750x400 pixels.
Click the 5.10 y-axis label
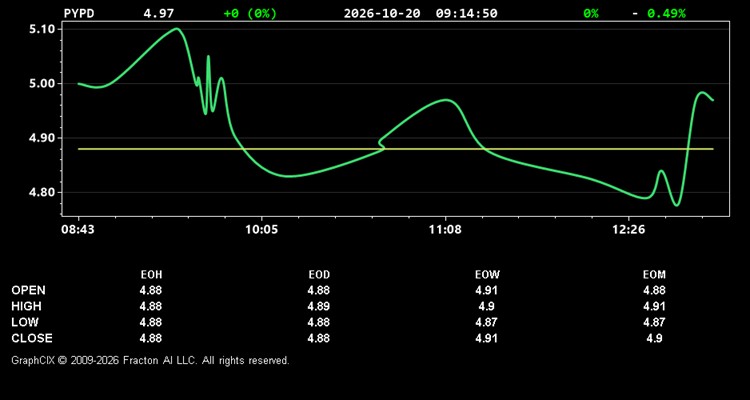click(x=41, y=29)
